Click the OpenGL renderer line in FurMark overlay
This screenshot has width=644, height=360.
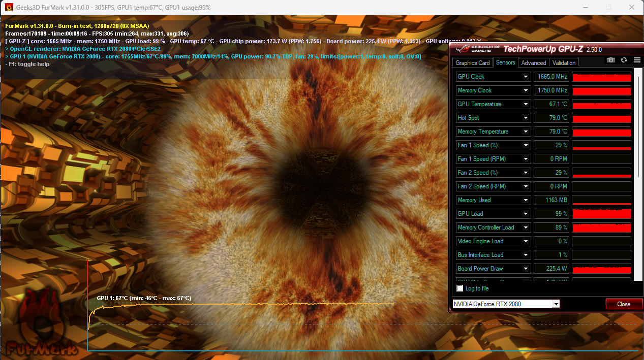click(x=83, y=49)
